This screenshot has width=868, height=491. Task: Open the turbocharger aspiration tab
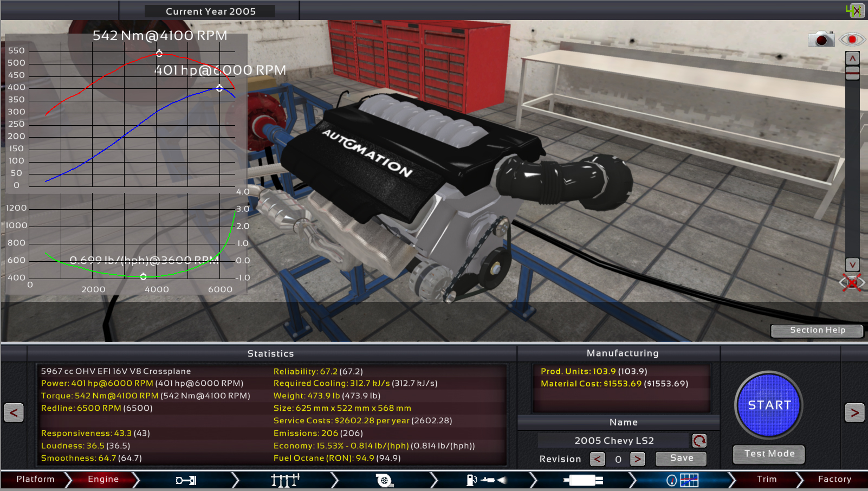(384, 480)
